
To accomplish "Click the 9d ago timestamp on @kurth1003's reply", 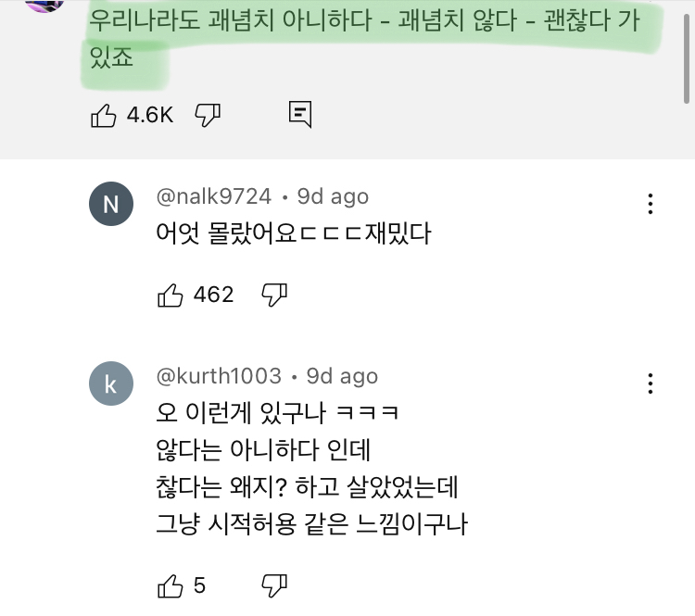I will [x=341, y=376].
